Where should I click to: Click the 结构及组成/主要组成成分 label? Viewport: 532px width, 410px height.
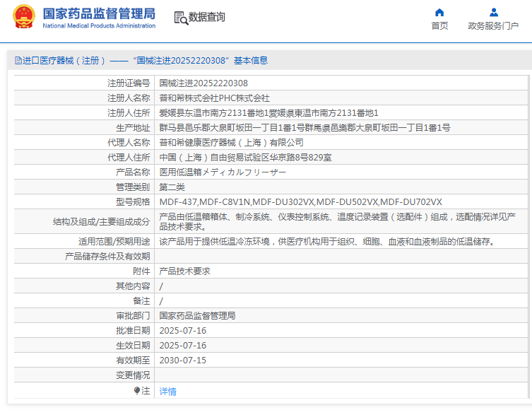click(x=102, y=222)
